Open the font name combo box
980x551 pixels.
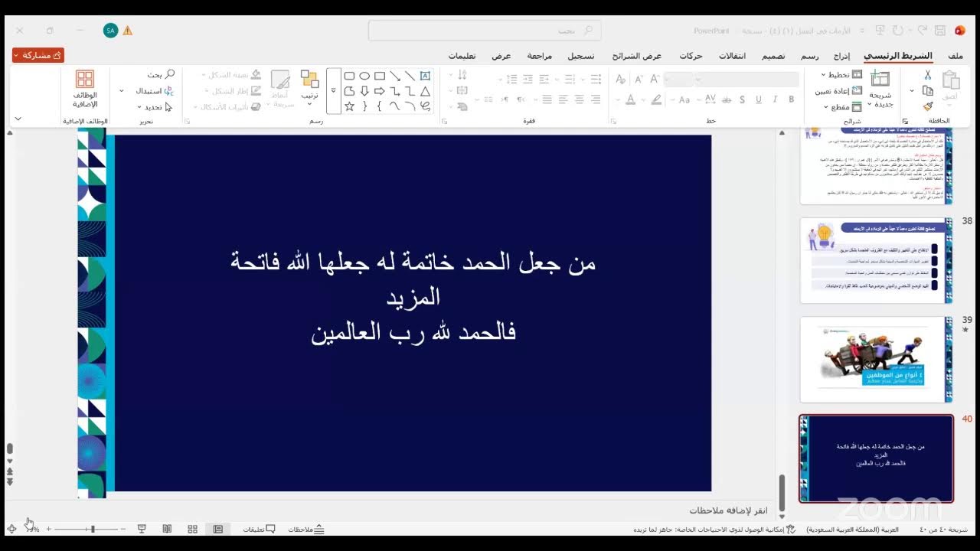pos(748,79)
